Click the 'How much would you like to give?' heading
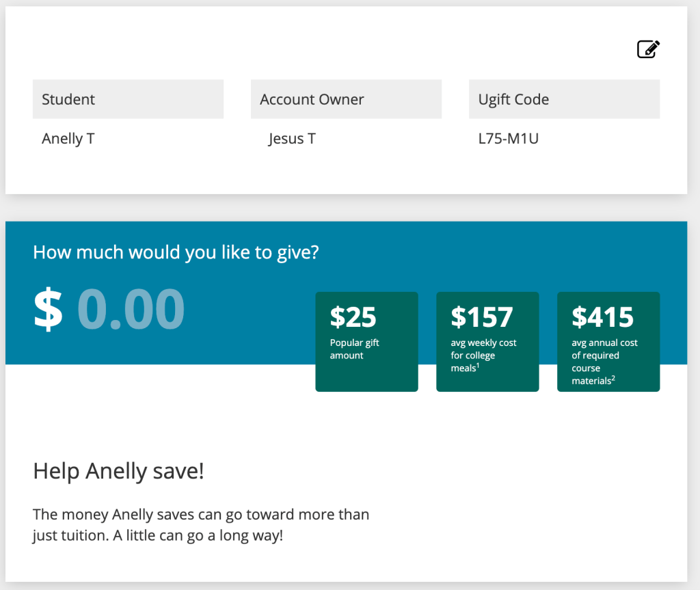 point(175,252)
